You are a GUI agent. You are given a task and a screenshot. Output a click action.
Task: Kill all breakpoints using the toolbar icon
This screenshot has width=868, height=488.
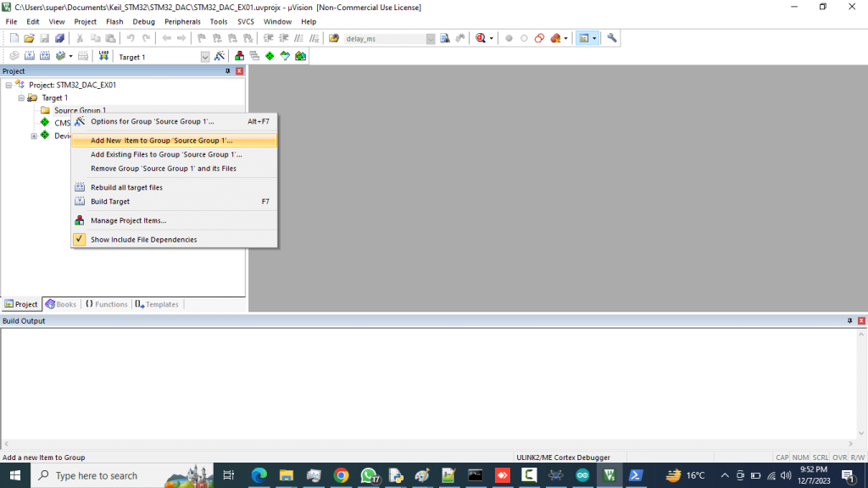tap(557, 38)
